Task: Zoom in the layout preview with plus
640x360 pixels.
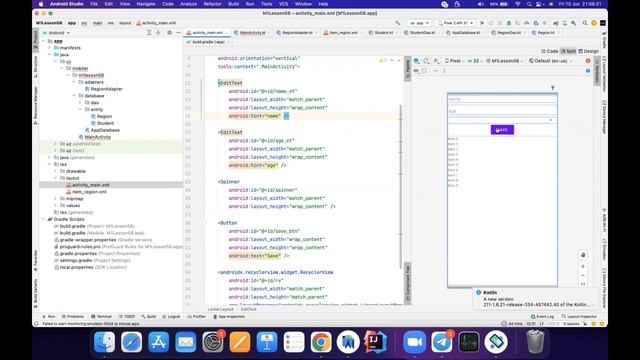Action: click(x=583, y=267)
